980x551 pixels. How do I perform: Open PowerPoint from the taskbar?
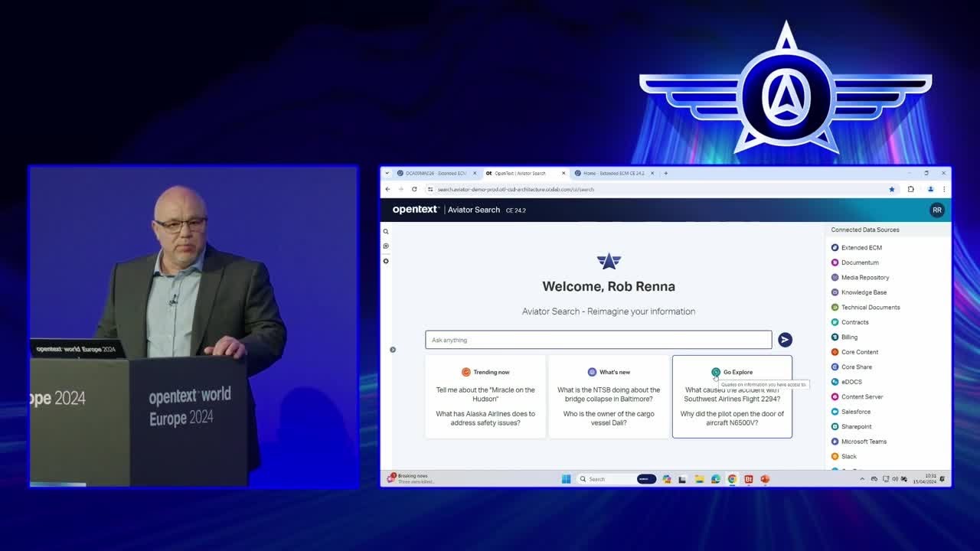764,479
